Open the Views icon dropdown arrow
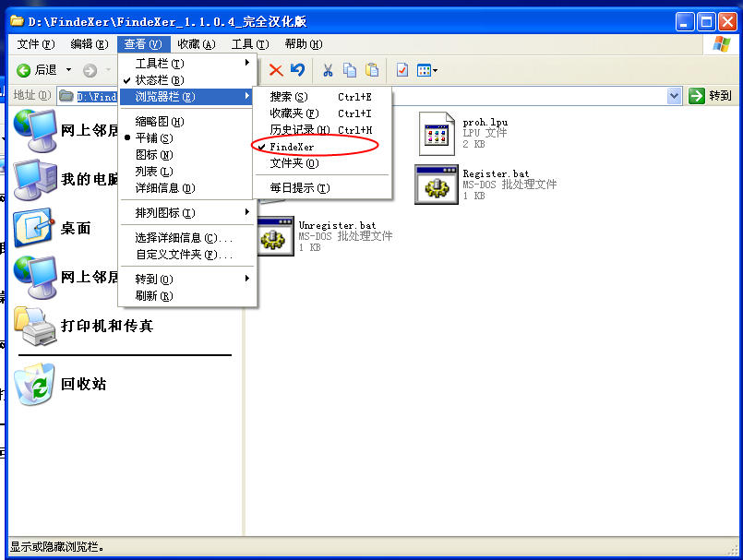743x560 pixels. (435, 71)
